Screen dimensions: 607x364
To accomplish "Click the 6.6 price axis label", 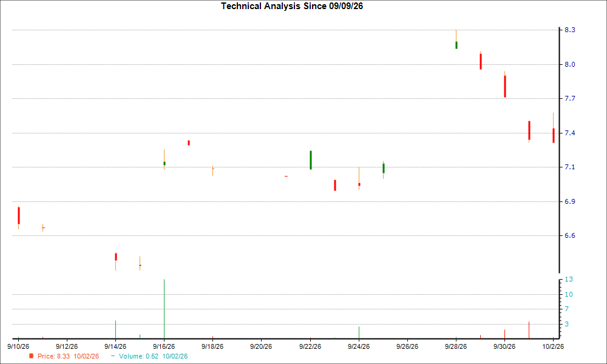I will click(x=569, y=235).
